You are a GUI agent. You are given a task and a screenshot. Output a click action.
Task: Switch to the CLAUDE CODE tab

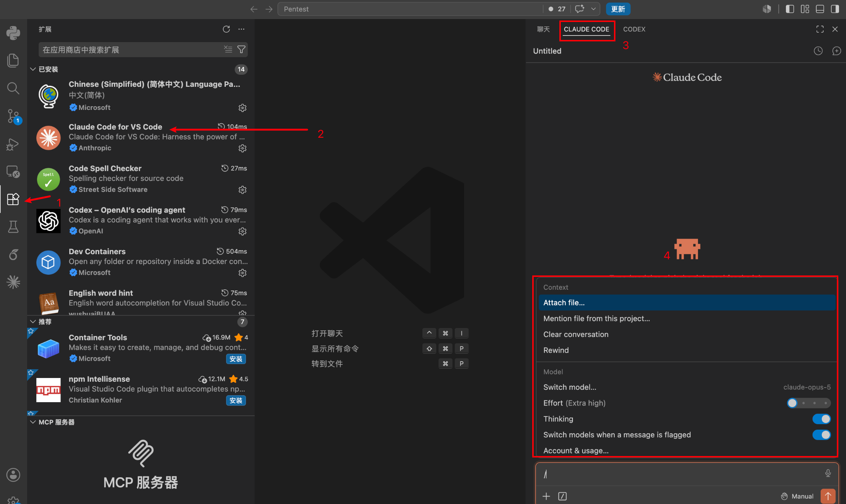point(586,29)
